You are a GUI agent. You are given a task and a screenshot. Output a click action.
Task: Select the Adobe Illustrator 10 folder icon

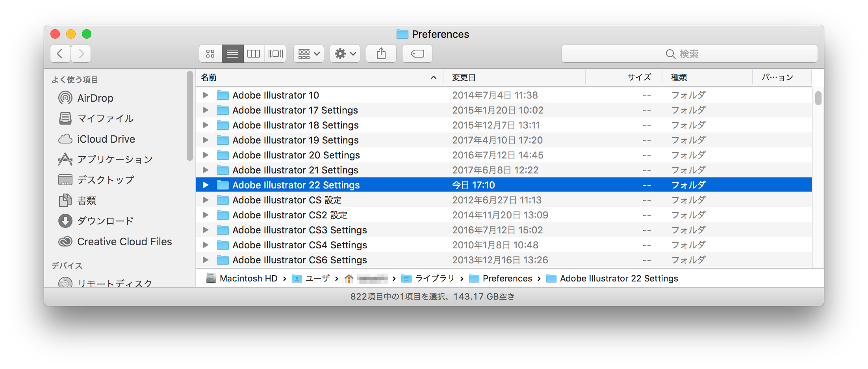pos(223,95)
